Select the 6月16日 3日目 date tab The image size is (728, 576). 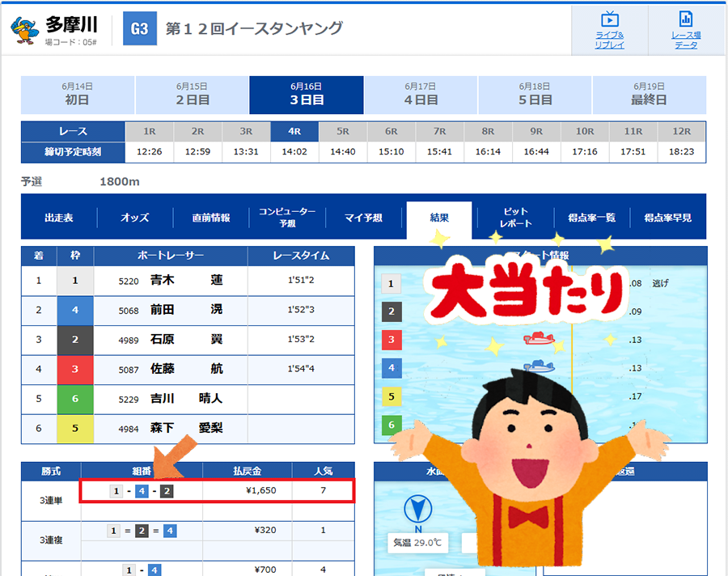(307, 95)
